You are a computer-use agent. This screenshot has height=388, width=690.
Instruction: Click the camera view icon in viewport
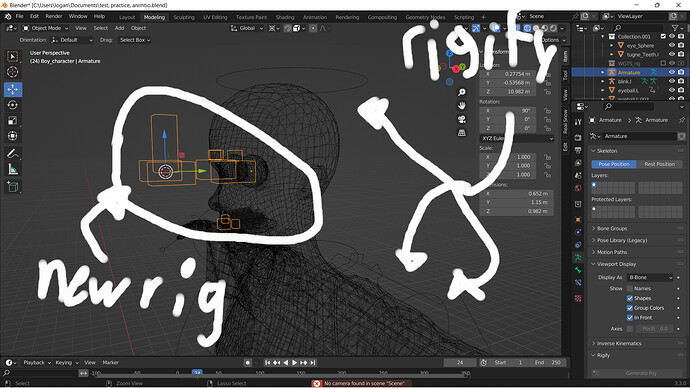[x=462, y=119]
